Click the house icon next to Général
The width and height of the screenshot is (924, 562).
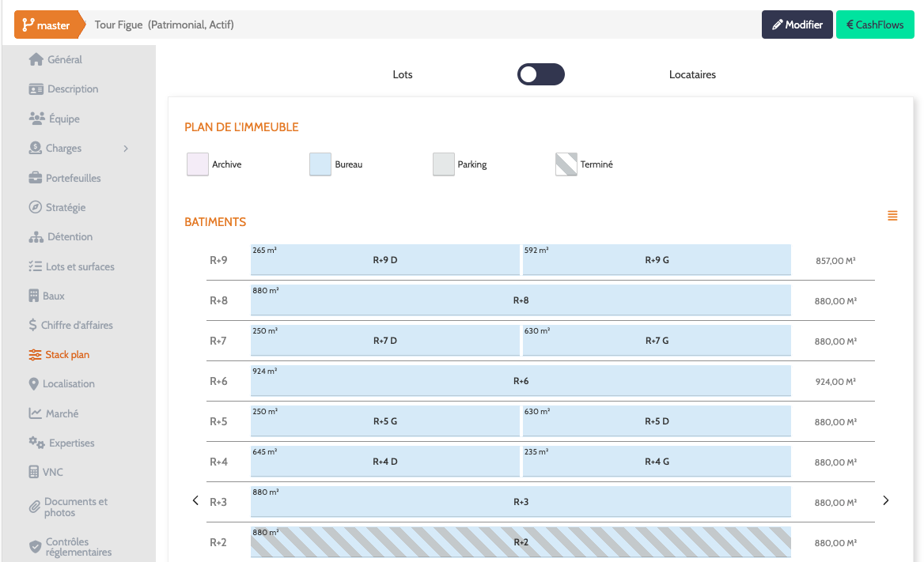coord(36,59)
